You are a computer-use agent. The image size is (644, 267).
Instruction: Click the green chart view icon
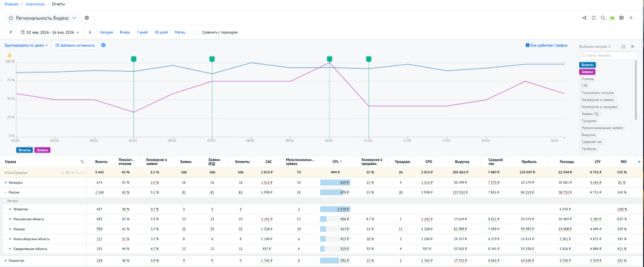click(x=612, y=18)
